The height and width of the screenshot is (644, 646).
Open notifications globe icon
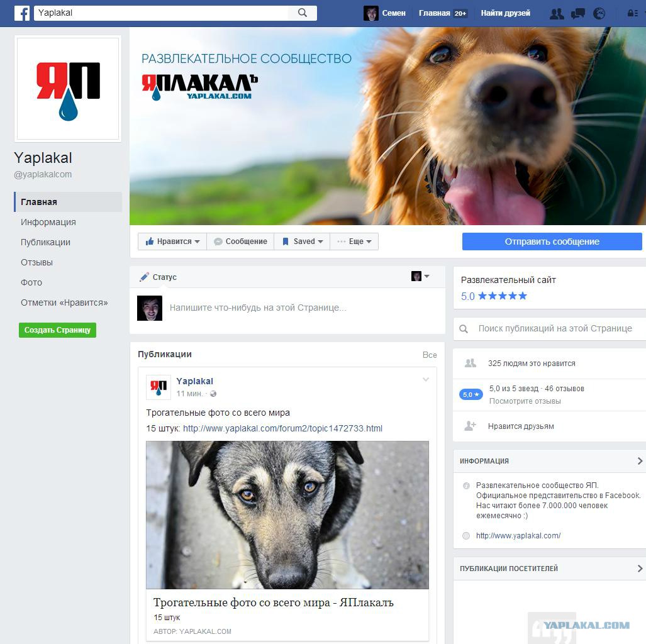(x=599, y=14)
